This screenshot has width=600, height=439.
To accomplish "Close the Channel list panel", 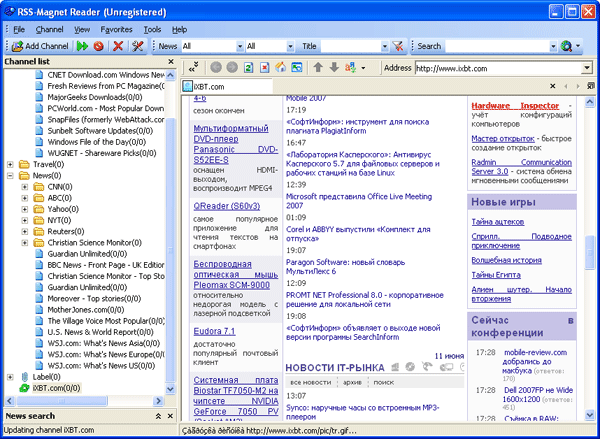I will click(x=171, y=62).
